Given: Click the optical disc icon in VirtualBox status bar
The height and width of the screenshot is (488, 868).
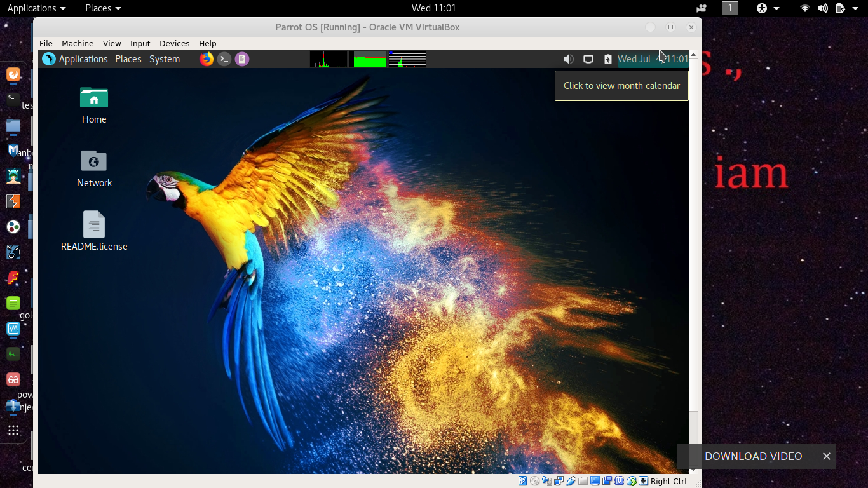Looking at the screenshot, I should click(534, 481).
